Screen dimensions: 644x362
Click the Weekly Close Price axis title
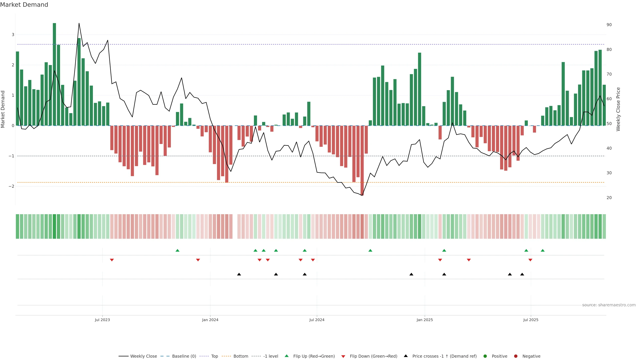(x=618, y=109)
